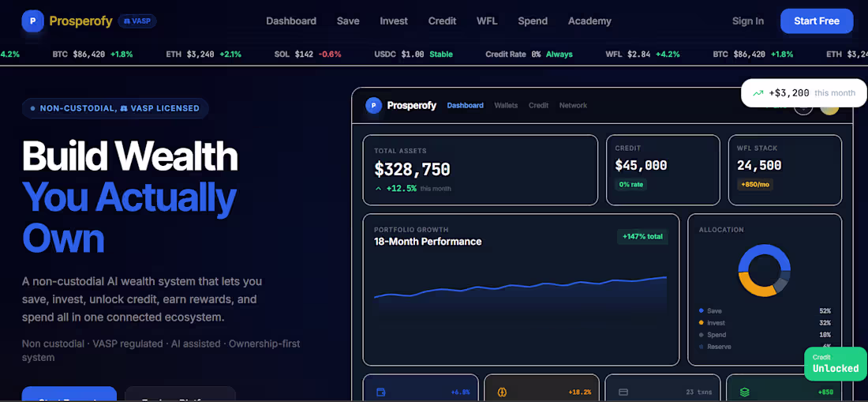
Task: Open the Save page from the navigation
Action: tap(348, 21)
